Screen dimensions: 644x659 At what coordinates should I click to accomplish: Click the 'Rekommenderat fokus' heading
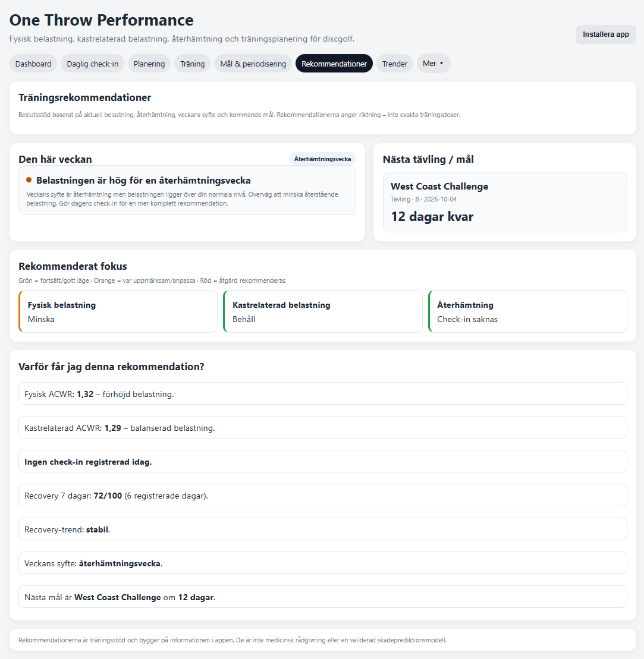coord(73,266)
